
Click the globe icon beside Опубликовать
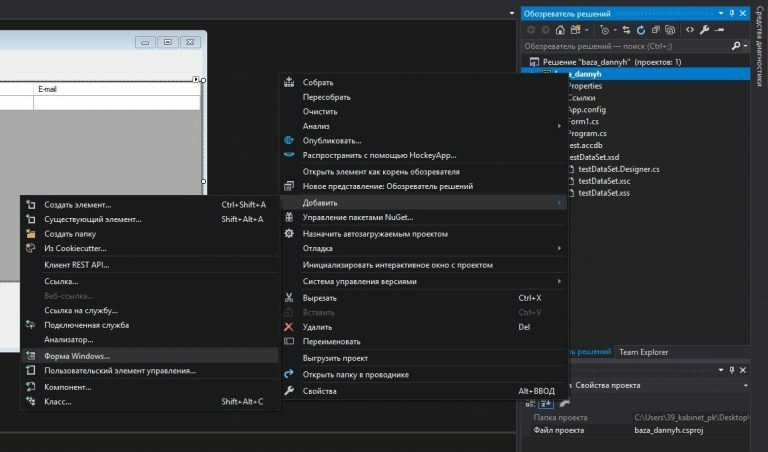pos(289,141)
